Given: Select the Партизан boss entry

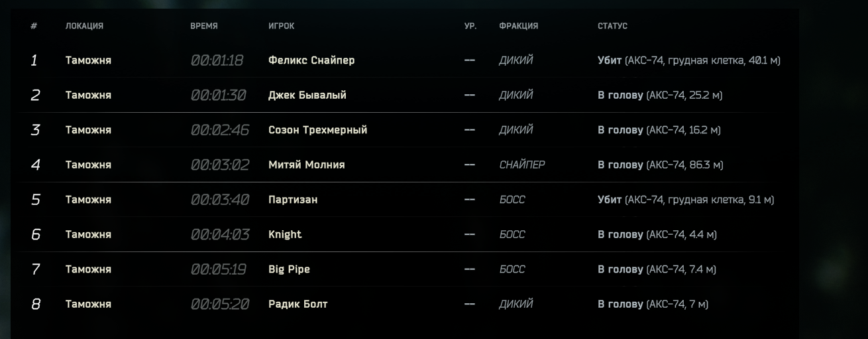Looking at the screenshot, I should coord(292,200).
